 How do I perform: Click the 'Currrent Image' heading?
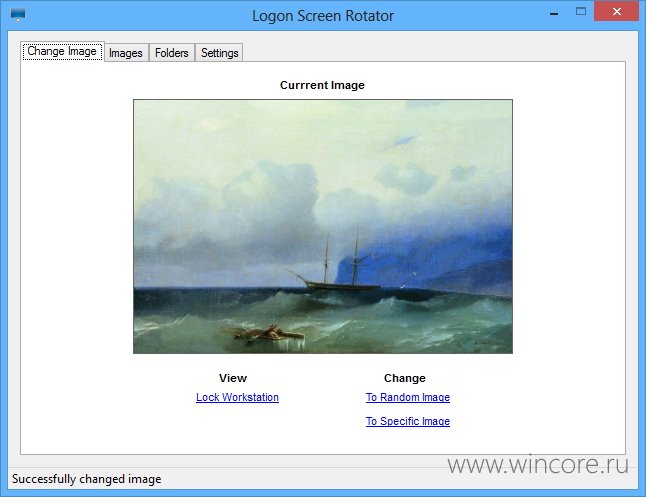point(322,85)
